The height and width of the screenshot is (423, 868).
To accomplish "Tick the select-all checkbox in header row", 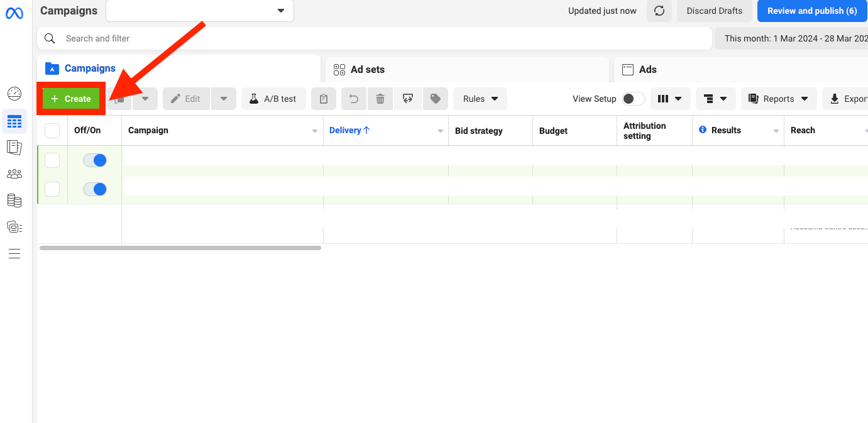I will [x=52, y=131].
